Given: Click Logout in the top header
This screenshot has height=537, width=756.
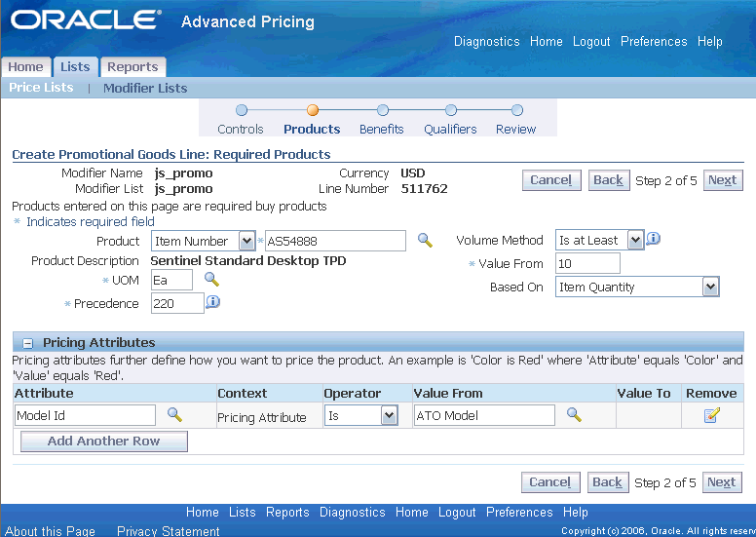Looking at the screenshot, I should pyautogui.click(x=591, y=42).
